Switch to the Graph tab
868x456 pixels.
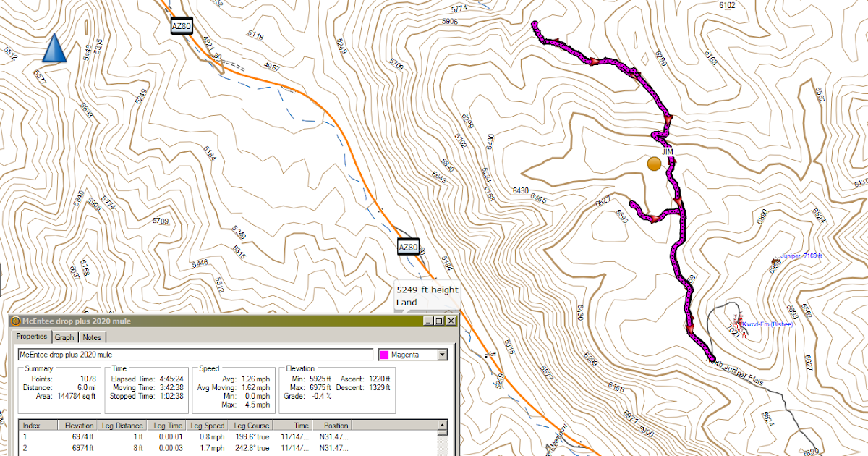[x=64, y=337]
